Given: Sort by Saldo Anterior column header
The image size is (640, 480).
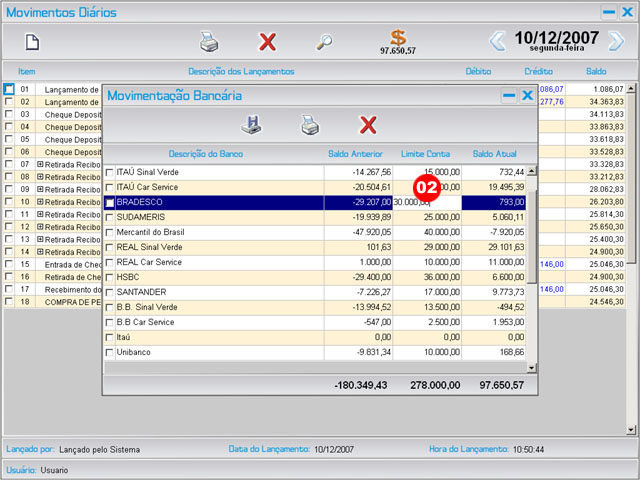Looking at the screenshot, I should pyautogui.click(x=354, y=153).
